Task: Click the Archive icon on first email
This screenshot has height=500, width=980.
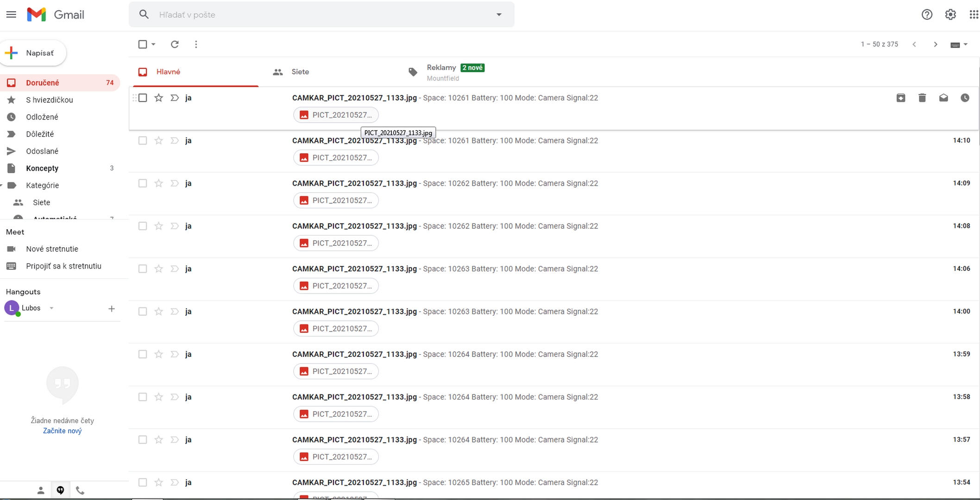Action: (900, 98)
